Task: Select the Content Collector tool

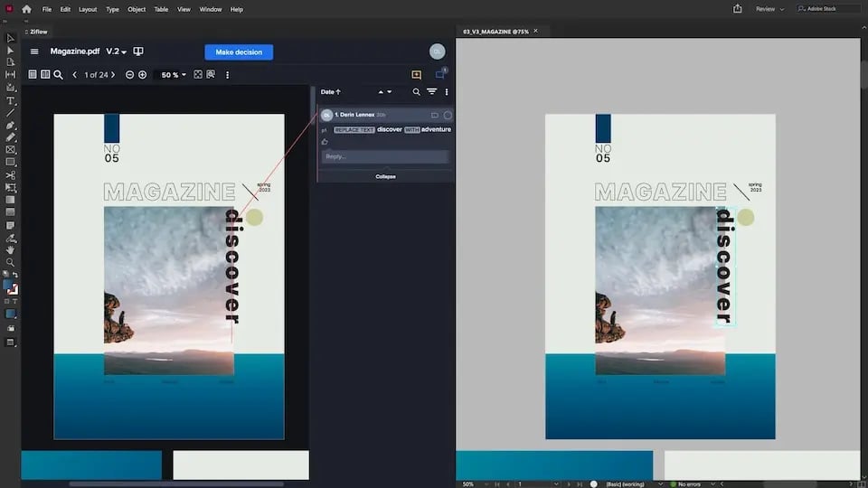Action: tap(10, 88)
